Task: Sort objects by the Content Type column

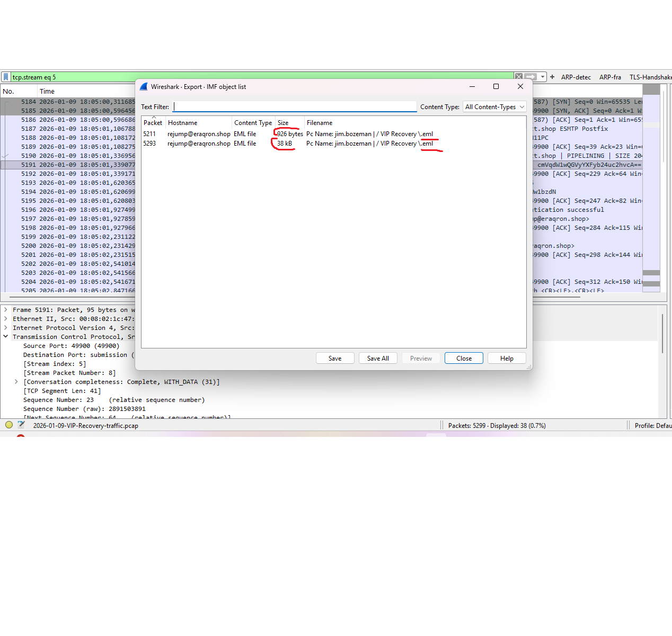Action: tap(253, 122)
